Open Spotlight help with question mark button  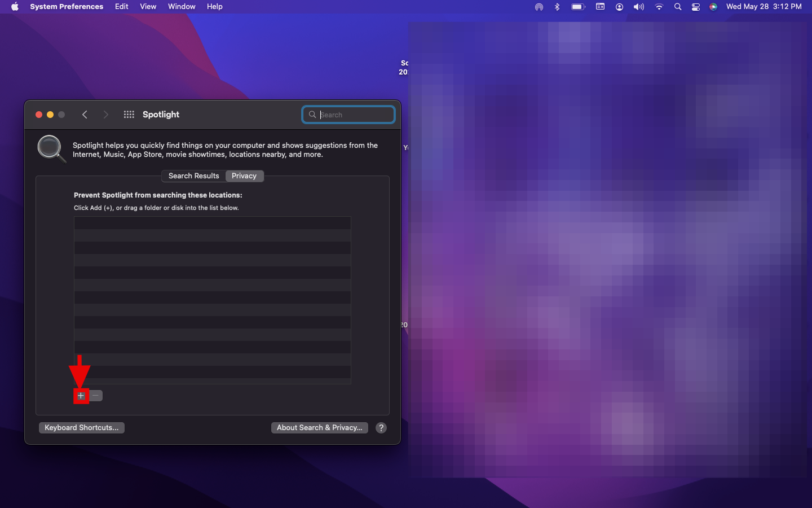[x=381, y=428]
